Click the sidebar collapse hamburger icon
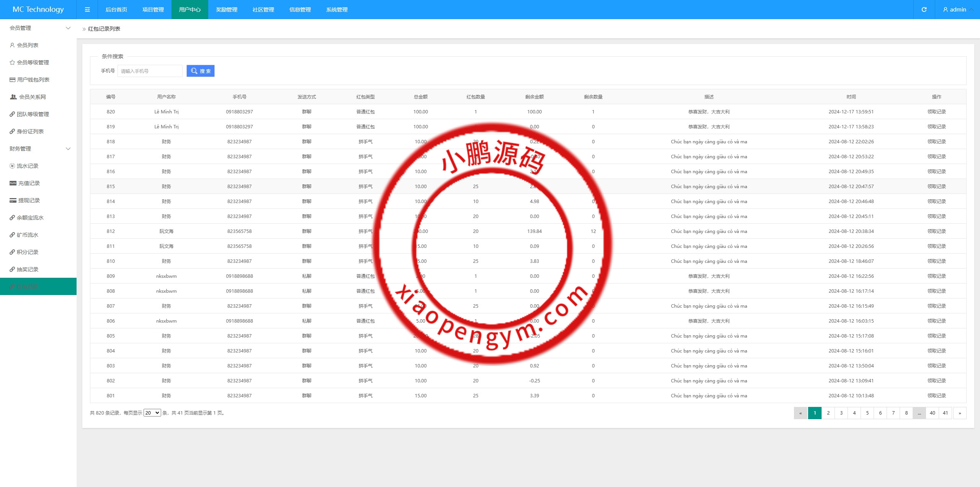This screenshot has height=487, width=980. click(87, 10)
